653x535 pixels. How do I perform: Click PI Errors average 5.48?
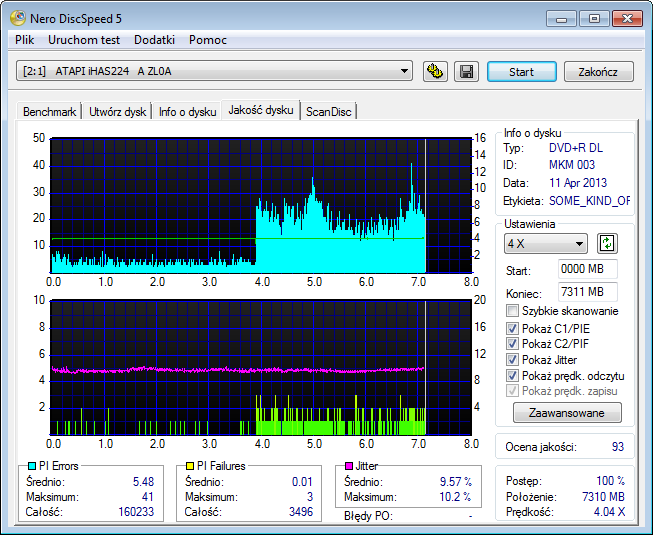pyautogui.click(x=143, y=482)
